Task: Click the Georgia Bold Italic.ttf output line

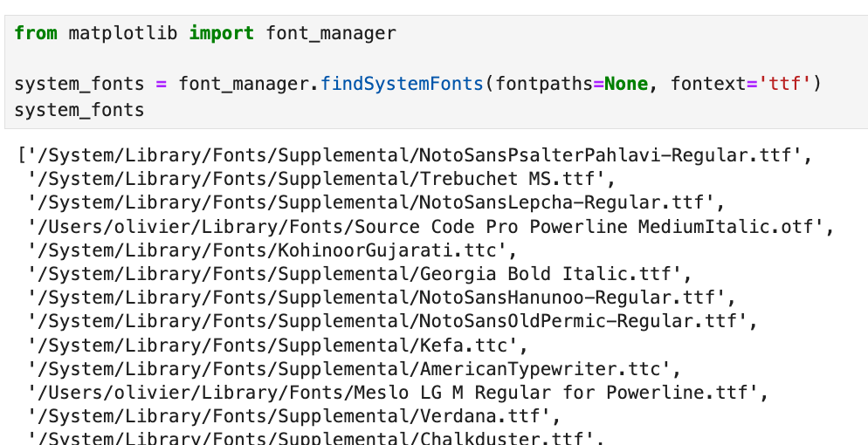Action: pyautogui.click(x=361, y=274)
